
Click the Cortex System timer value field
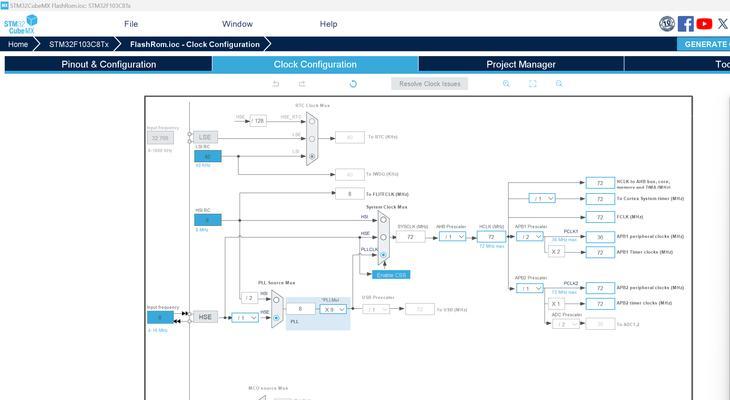600,199
